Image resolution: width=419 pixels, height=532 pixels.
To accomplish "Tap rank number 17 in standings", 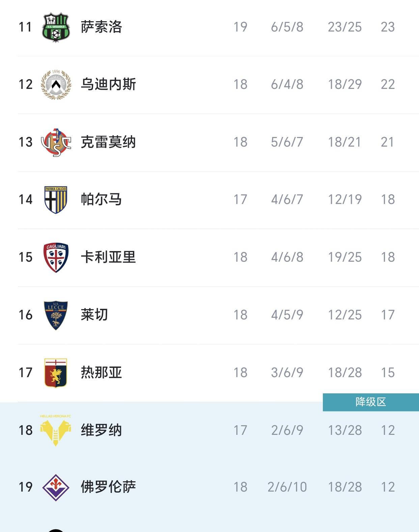I will click(26, 373).
